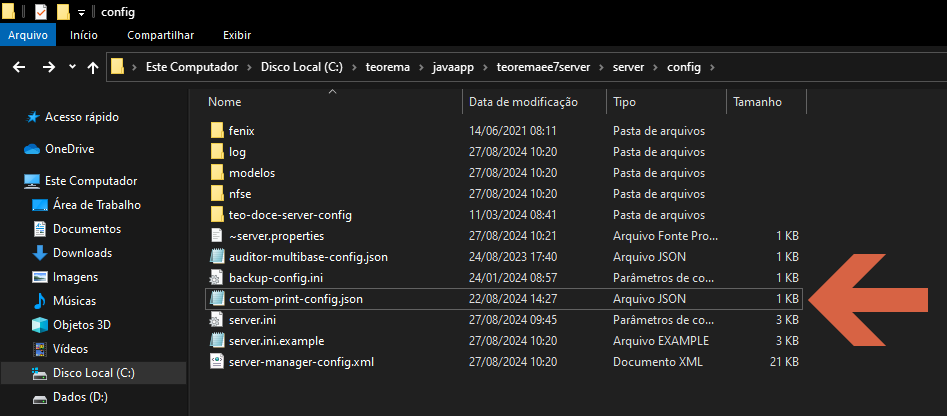
Task: Select the file name server-manager-config.xml
Action: tap(301, 362)
